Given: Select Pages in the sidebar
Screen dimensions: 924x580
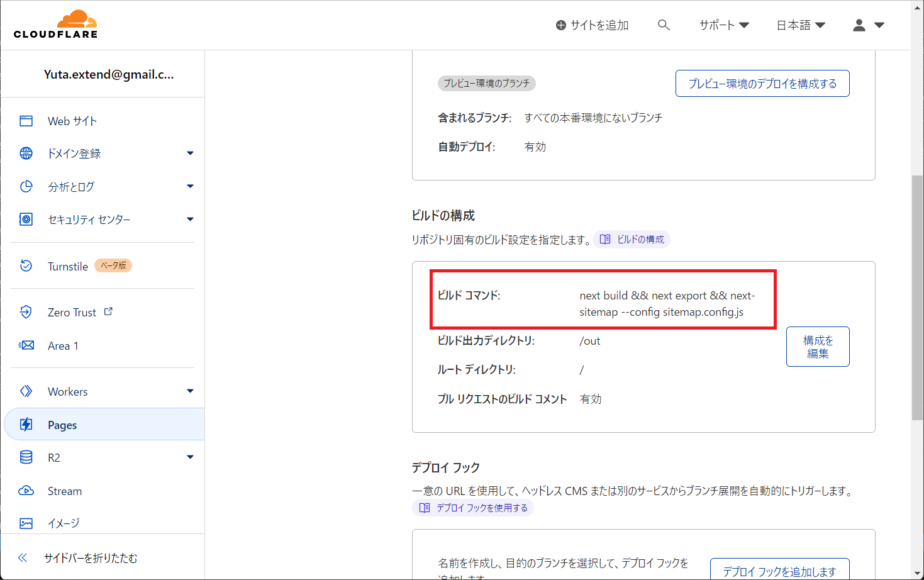Looking at the screenshot, I should 62,425.
